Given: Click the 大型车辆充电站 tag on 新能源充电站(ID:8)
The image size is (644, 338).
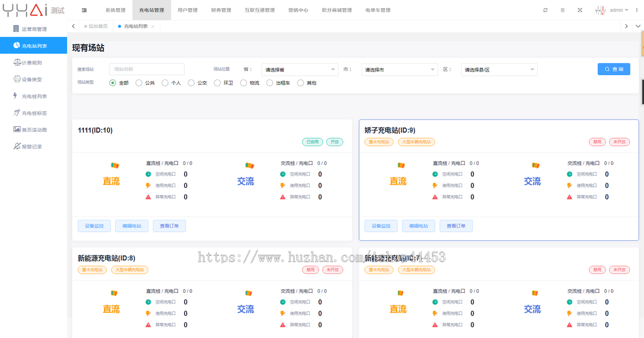Looking at the screenshot, I should click(x=130, y=270).
